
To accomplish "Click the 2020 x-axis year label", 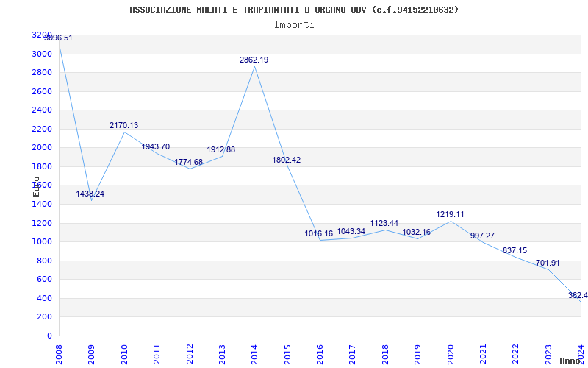I will coord(451,354).
